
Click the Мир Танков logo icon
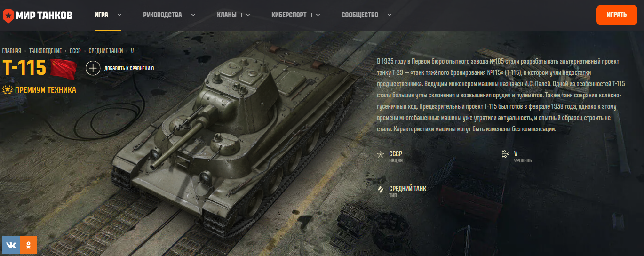click(8, 15)
